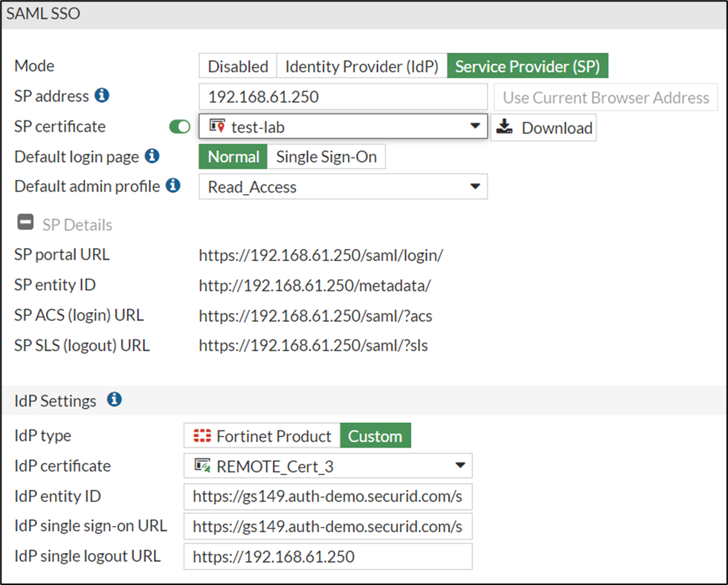728x585 pixels.
Task: Toggle the SP certificate switch off
Action: click(x=179, y=127)
